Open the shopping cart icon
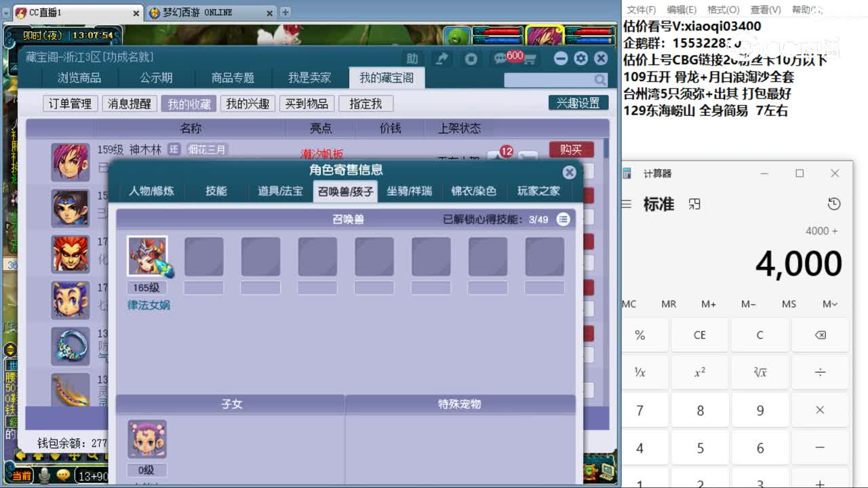This screenshot has height=488, width=868. pos(530,60)
